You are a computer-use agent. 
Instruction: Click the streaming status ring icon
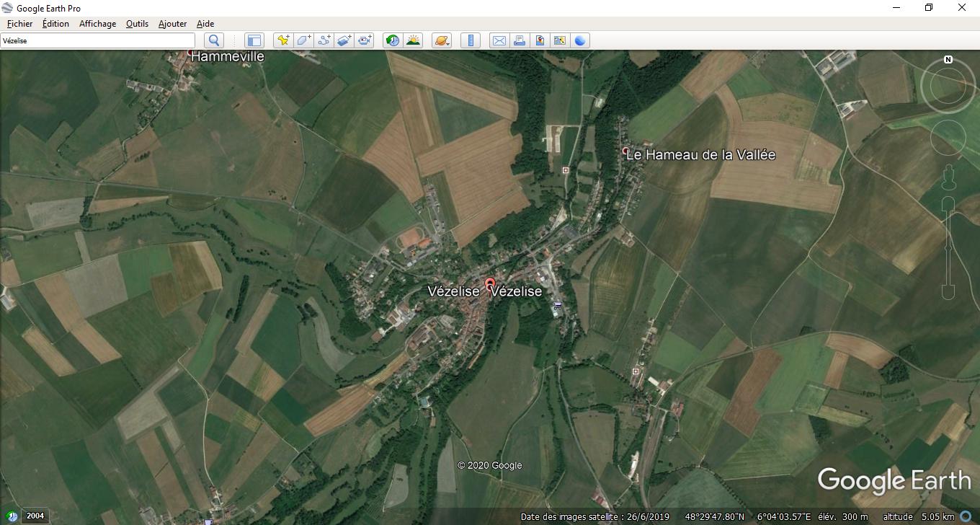[966, 516]
